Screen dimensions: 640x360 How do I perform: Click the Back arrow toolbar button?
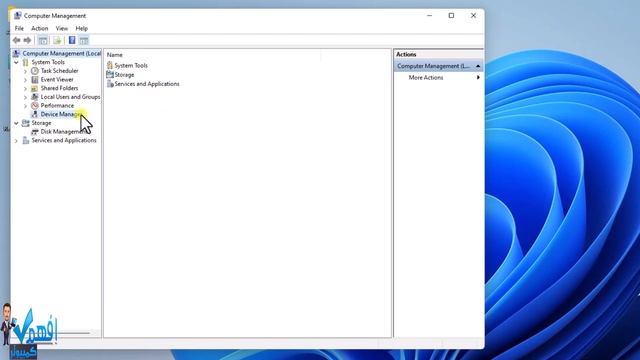click(x=16, y=40)
